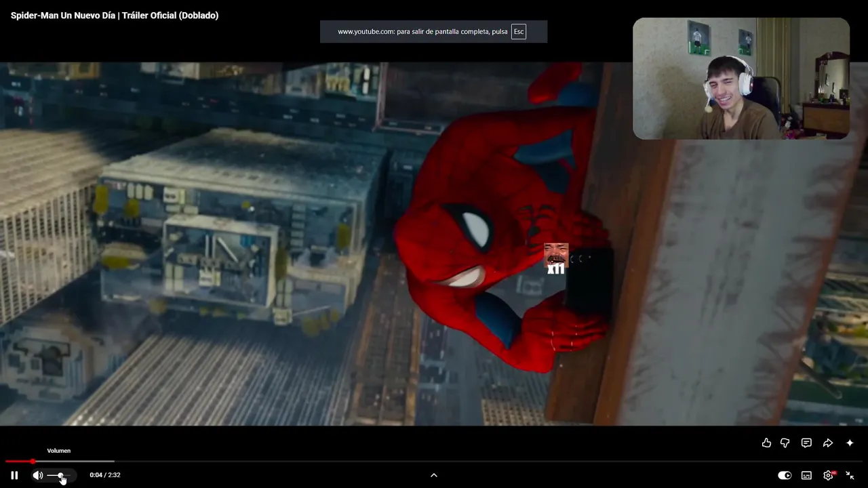Dislike the video with thumbs down

pyautogui.click(x=785, y=443)
